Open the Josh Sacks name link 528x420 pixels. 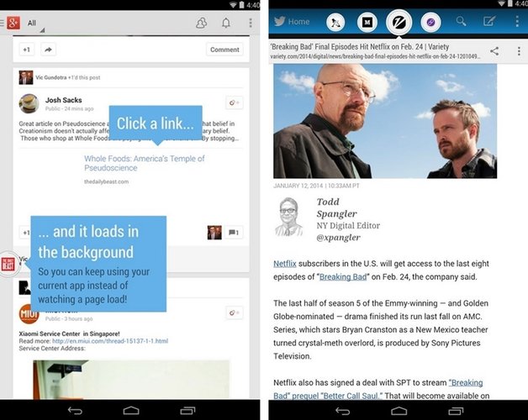tap(64, 100)
